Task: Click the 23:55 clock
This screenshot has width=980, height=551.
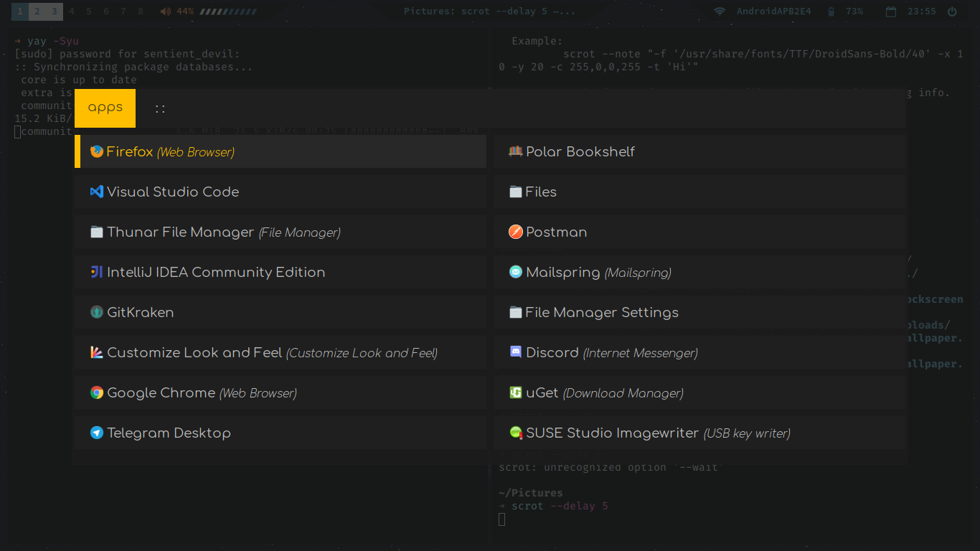Action: (921, 11)
